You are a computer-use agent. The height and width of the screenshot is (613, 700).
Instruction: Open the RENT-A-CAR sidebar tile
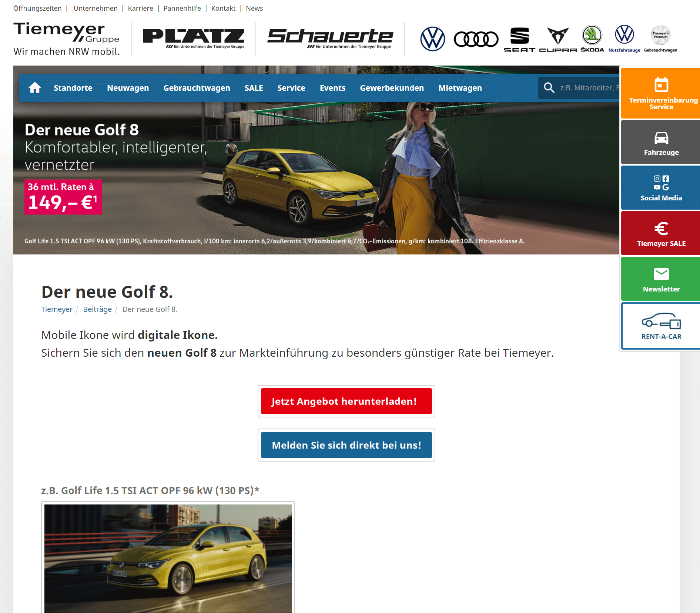click(660, 326)
